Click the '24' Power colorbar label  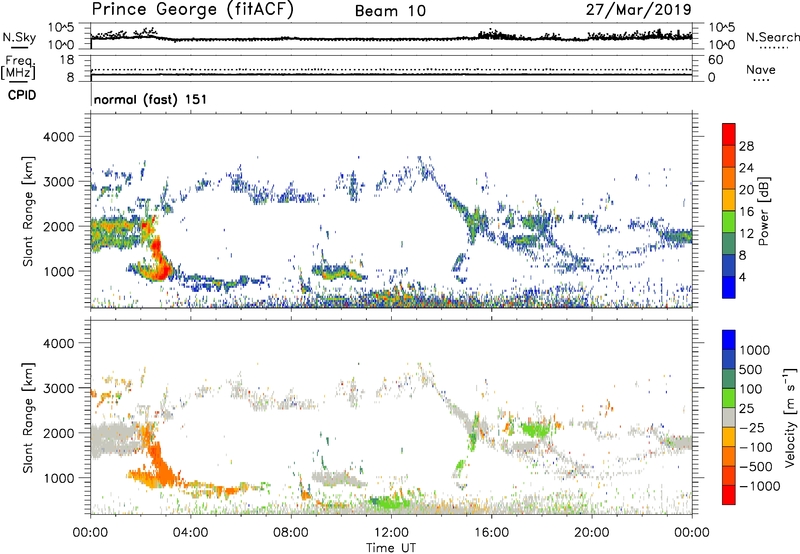click(746, 168)
